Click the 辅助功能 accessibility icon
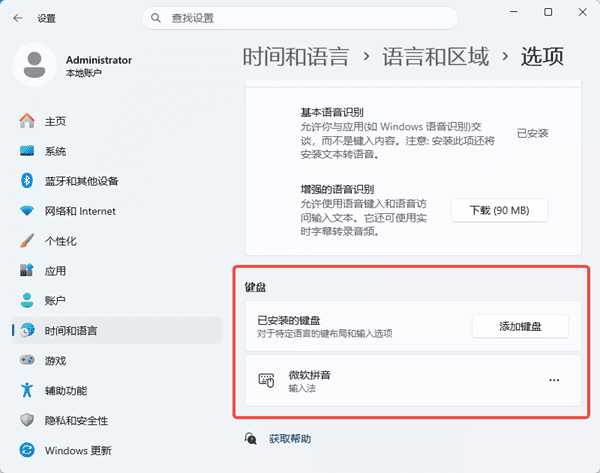The width and height of the screenshot is (600, 473). [x=27, y=390]
